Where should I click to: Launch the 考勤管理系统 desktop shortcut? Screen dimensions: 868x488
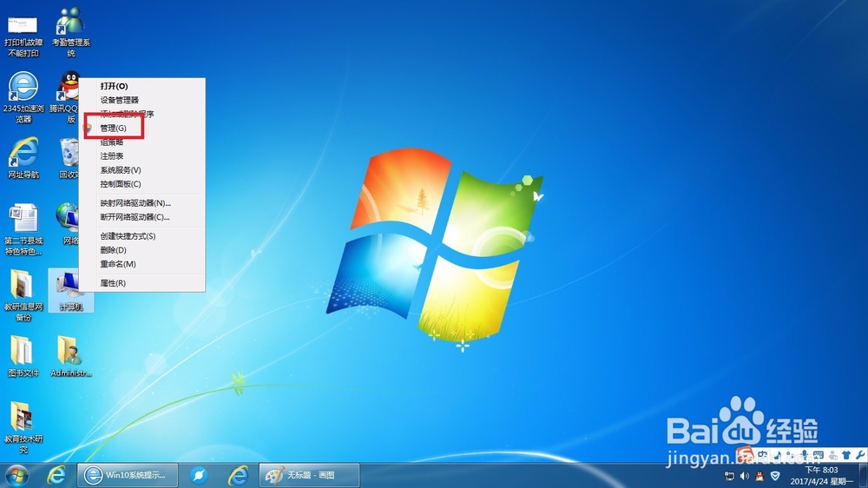coord(71,32)
